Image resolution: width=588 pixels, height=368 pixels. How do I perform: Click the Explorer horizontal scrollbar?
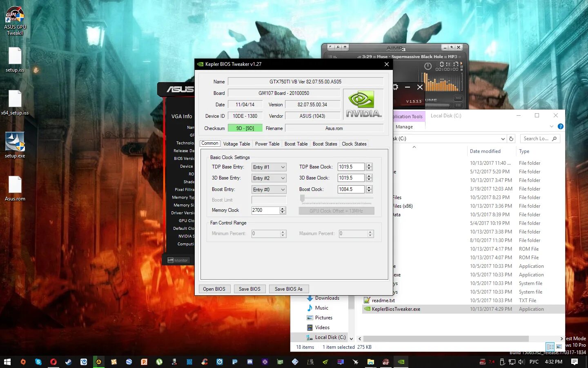(446, 339)
